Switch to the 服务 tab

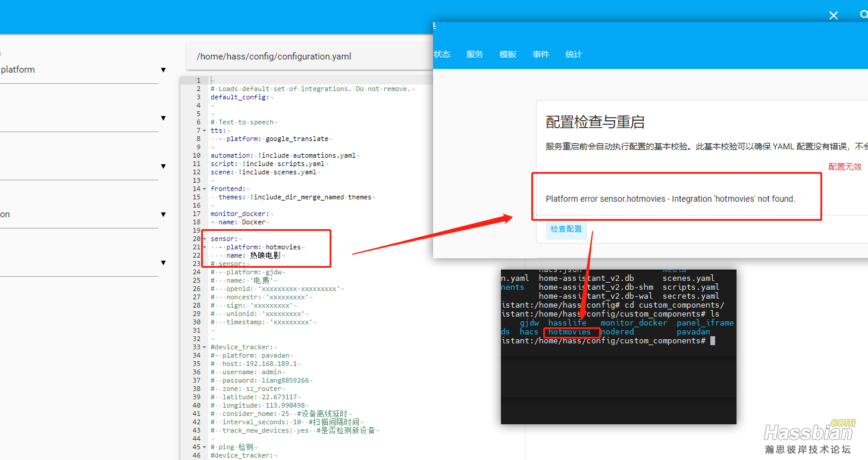[x=475, y=54]
